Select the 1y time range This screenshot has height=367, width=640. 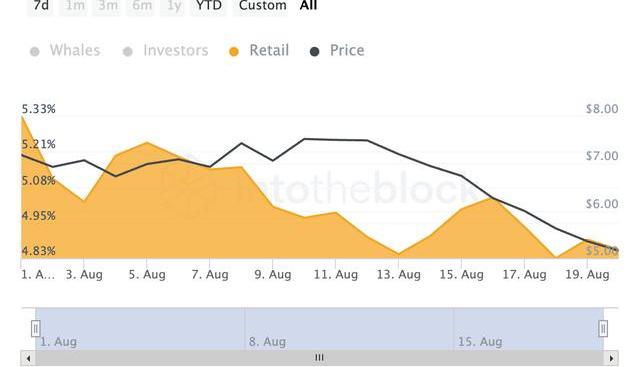pos(173,6)
